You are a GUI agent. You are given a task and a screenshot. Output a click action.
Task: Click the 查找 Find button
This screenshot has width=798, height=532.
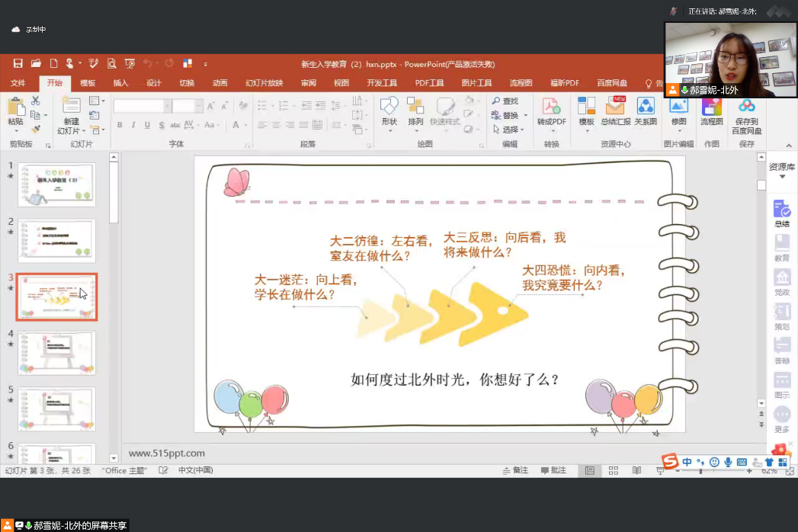pos(505,101)
